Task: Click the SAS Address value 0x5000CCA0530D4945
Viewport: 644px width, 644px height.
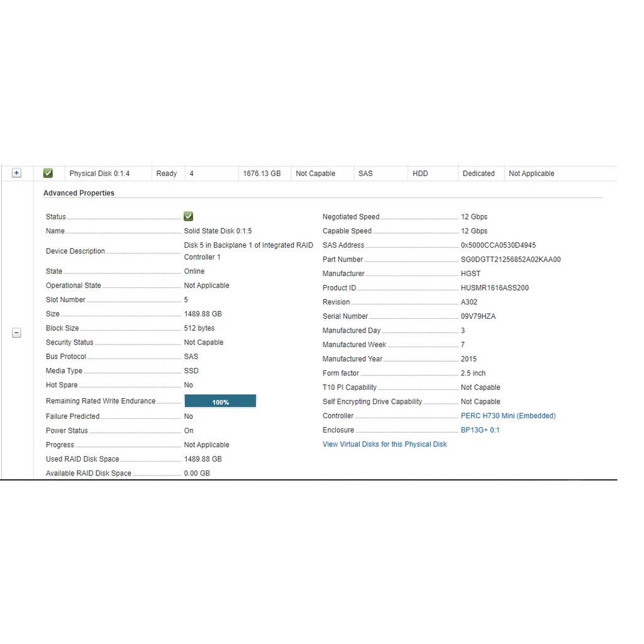Action: [498, 245]
